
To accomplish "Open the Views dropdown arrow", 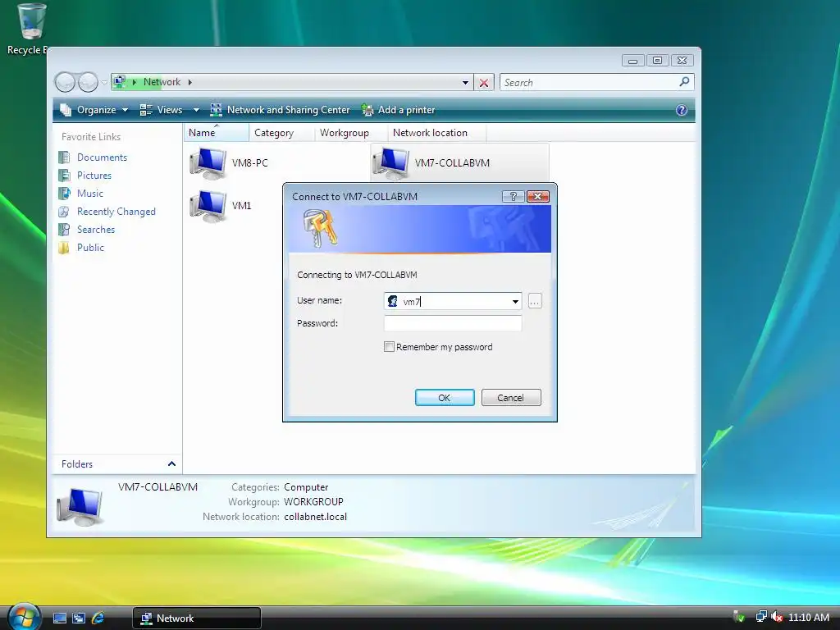I will (196, 110).
